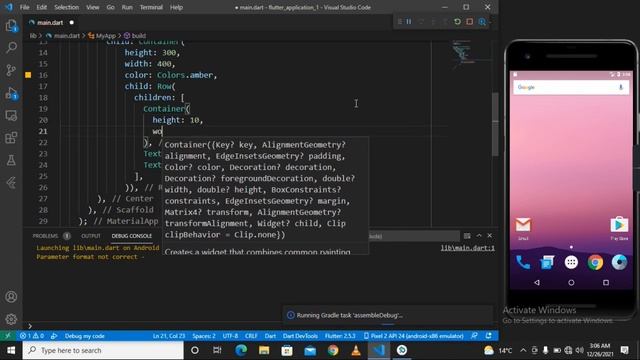The height and width of the screenshot is (360, 640).
Task: Close the bottom panel
Action: tap(489, 236)
